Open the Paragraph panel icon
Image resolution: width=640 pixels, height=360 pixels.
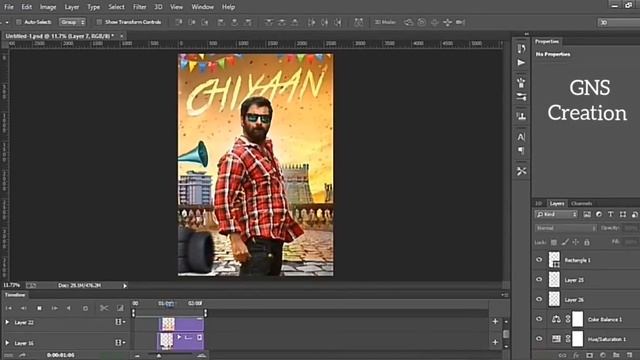click(x=521, y=151)
